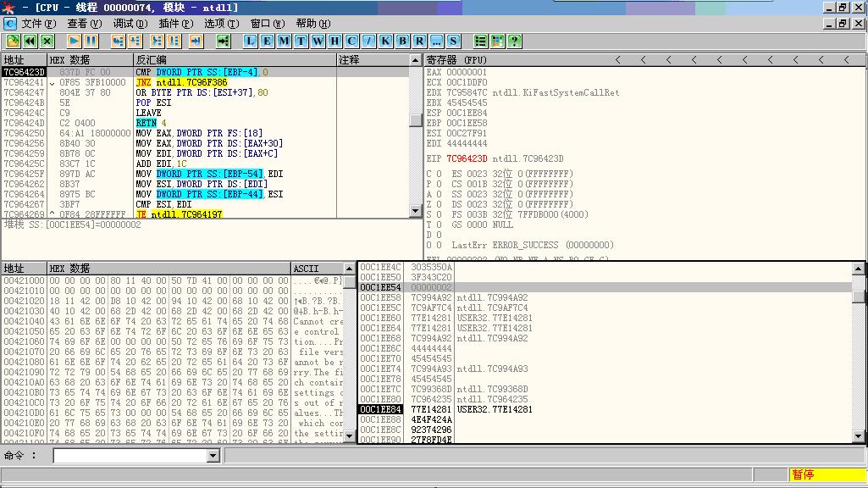Screen dimensions: 868x488
Task: Open the 选项(T) menu
Action: [x=221, y=23]
